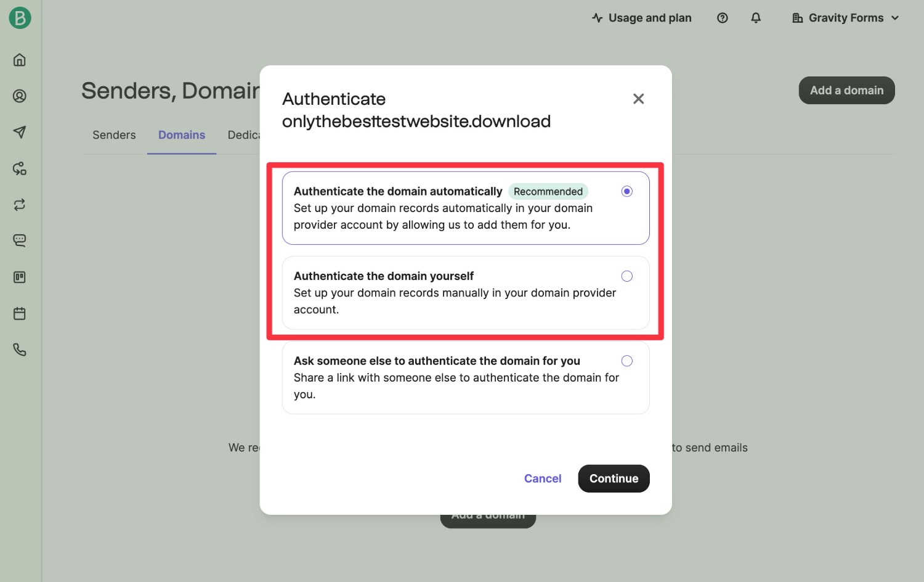Expand the Gravity Forms account dropdown

pos(846,18)
